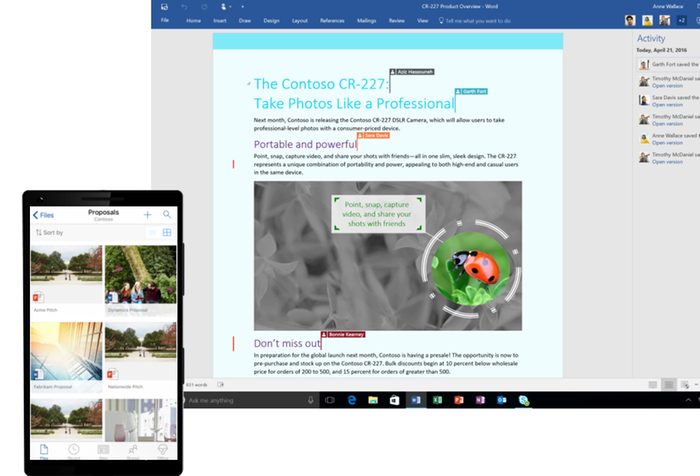Open Excel from the taskbar
This screenshot has height=476, width=700.
(x=438, y=400)
